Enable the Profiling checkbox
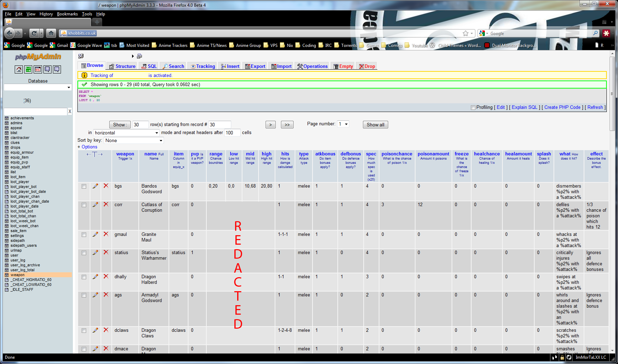The width and height of the screenshot is (618, 364). (473, 107)
